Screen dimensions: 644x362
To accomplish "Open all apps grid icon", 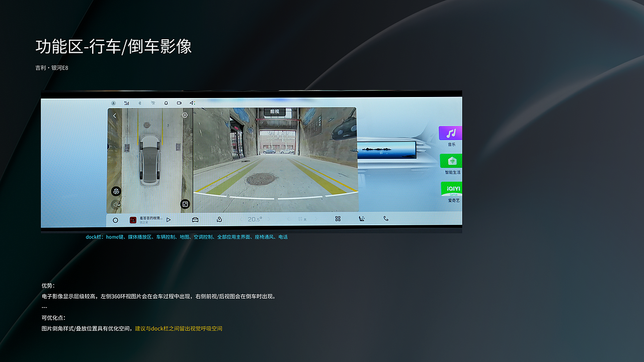I will [338, 219].
